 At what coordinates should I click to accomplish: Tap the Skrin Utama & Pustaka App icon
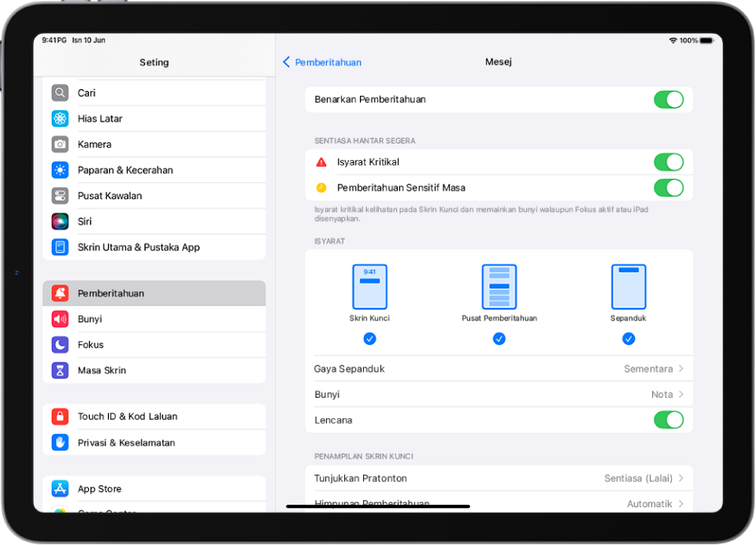click(60, 247)
